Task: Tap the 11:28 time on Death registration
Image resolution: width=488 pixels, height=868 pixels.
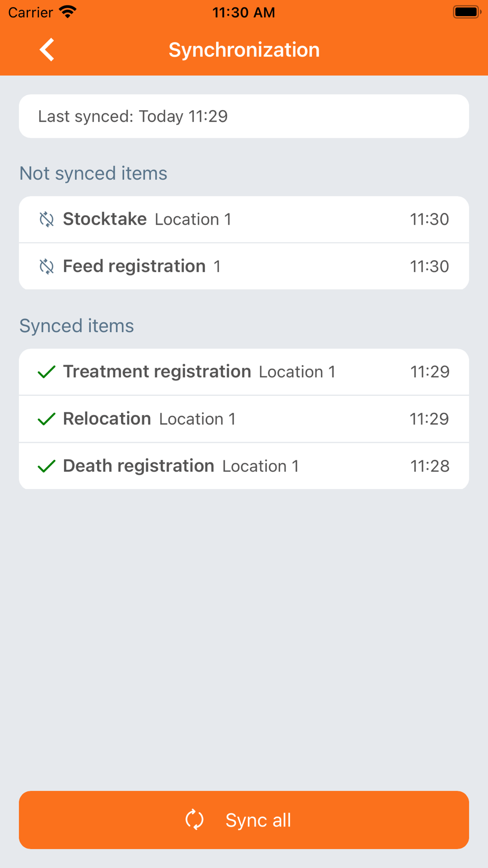Action: pyautogui.click(x=429, y=466)
